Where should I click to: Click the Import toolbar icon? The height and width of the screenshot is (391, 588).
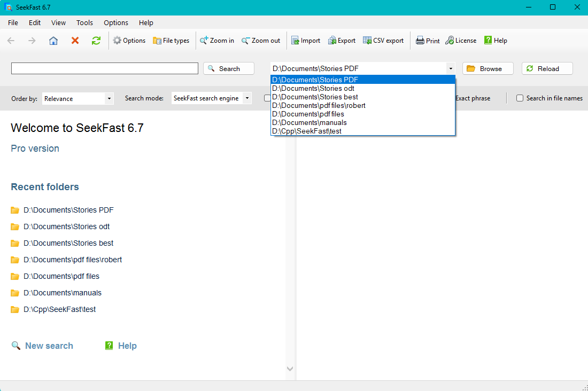[x=305, y=40]
